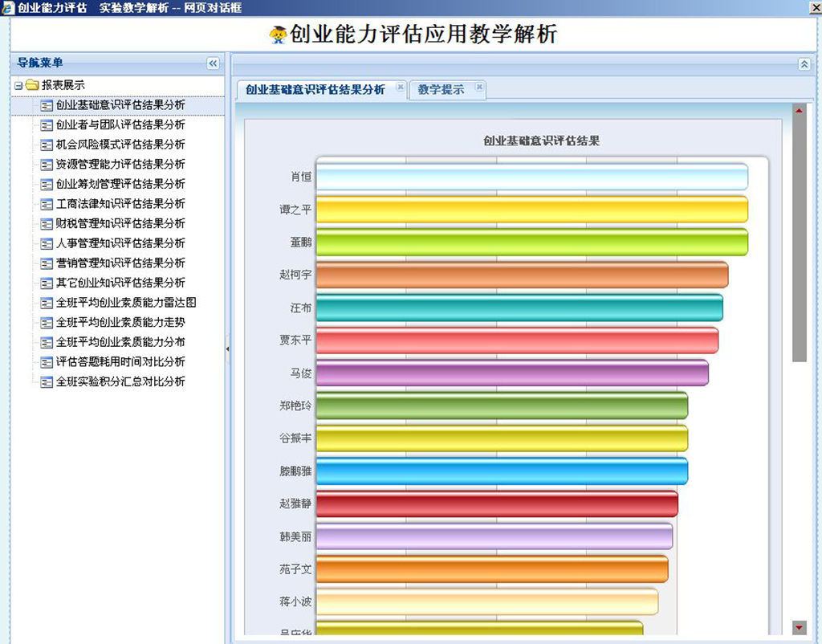Click the scroll up arrow in chart scrollbar
Screen dimensions: 822x644
pos(799,110)
